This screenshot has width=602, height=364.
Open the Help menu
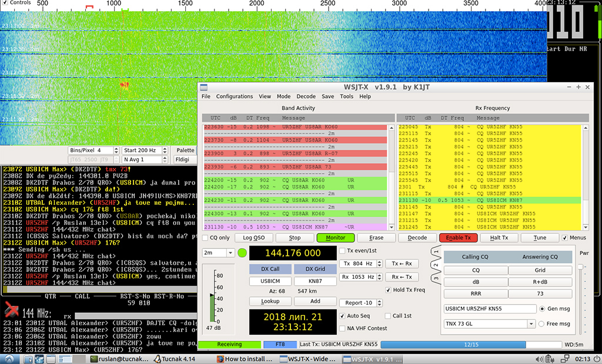[x=365, y=96]
